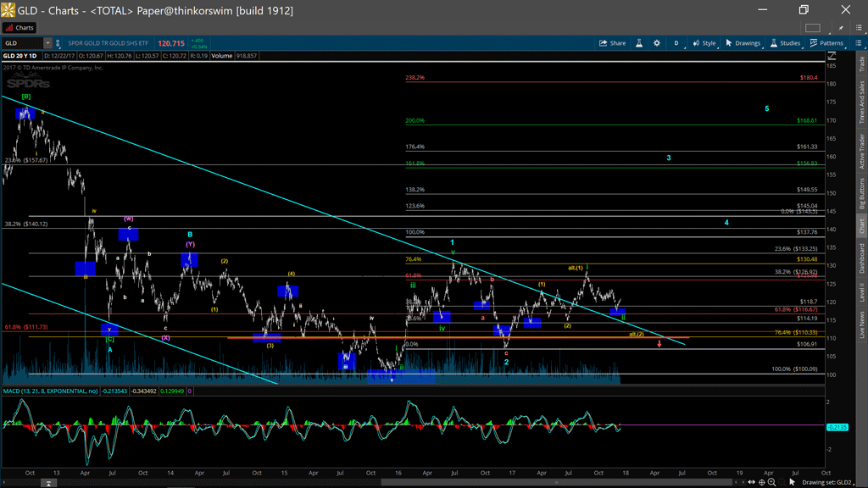Image resolution: width=868 pixels, height=488 pixels.
Task: Click the crosshair icon in bottom bar
Action: pyautogui.click(x=762, y=482)
